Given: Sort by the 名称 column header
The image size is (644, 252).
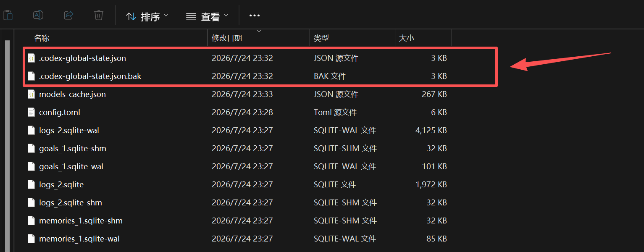Looking at the screenshot, I should 42,38.
